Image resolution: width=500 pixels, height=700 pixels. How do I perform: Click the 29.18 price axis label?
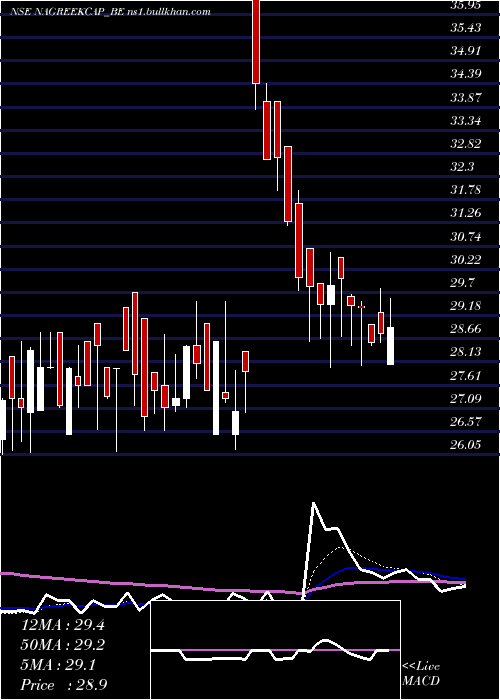tap(466, 306)
